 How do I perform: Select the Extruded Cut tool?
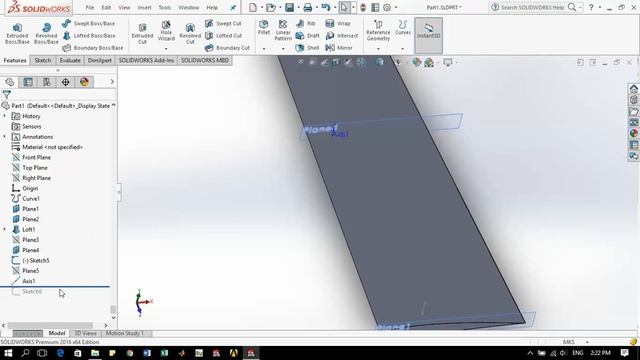[x=142, y=33]
